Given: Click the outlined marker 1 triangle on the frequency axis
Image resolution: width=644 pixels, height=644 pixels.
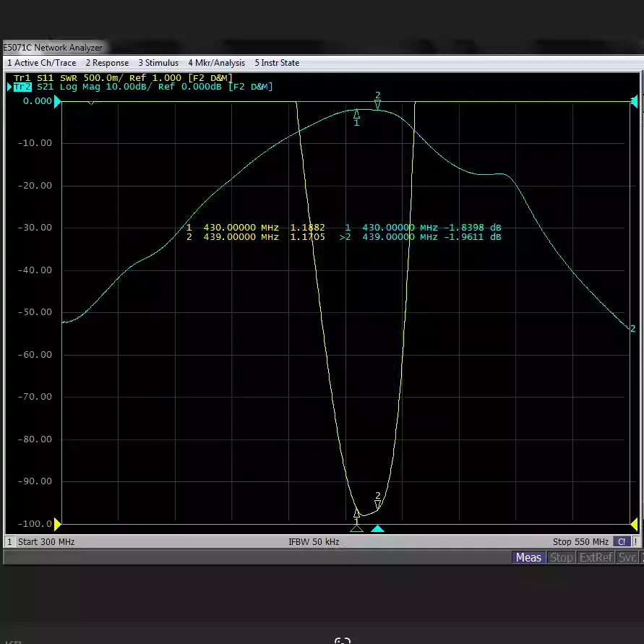Looking at the screenshot, I should pos(356,528).
